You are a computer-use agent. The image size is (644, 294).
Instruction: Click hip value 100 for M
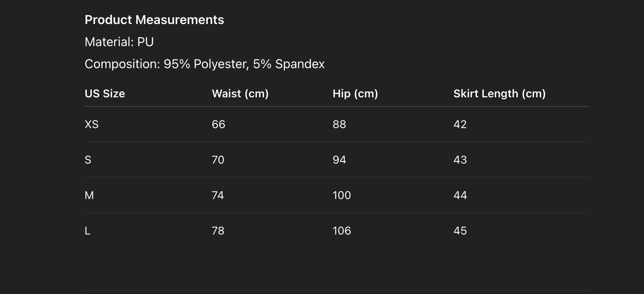(342, 195)
